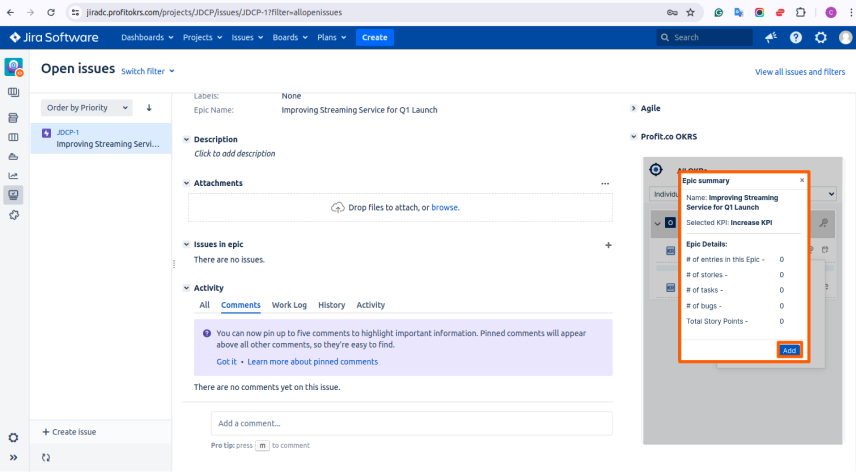Open the Switch filter dropdown
Image resolution: width=856 pixels, height=472 pixels.
pos(147,71)
